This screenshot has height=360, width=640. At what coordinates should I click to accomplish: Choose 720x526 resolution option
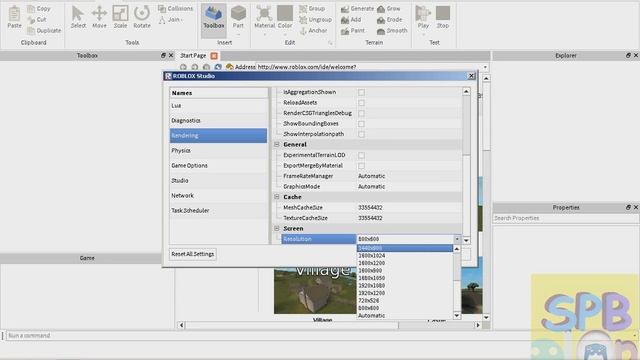[405, 301]
